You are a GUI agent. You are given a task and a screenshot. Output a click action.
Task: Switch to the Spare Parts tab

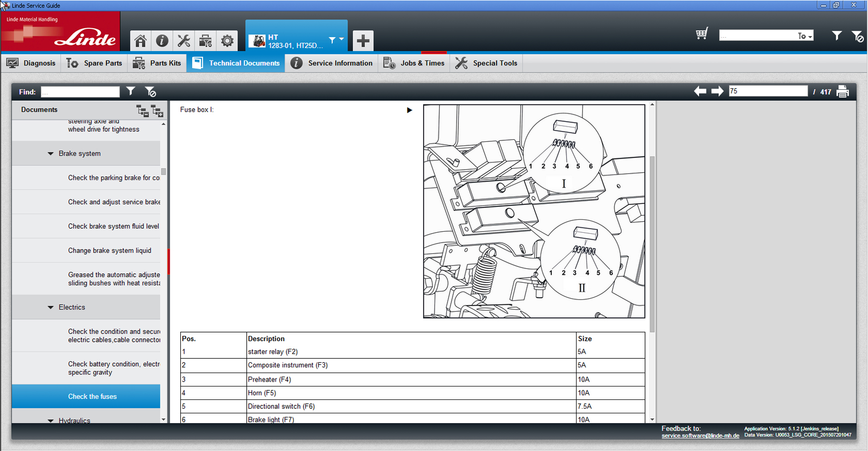point(94,63)
